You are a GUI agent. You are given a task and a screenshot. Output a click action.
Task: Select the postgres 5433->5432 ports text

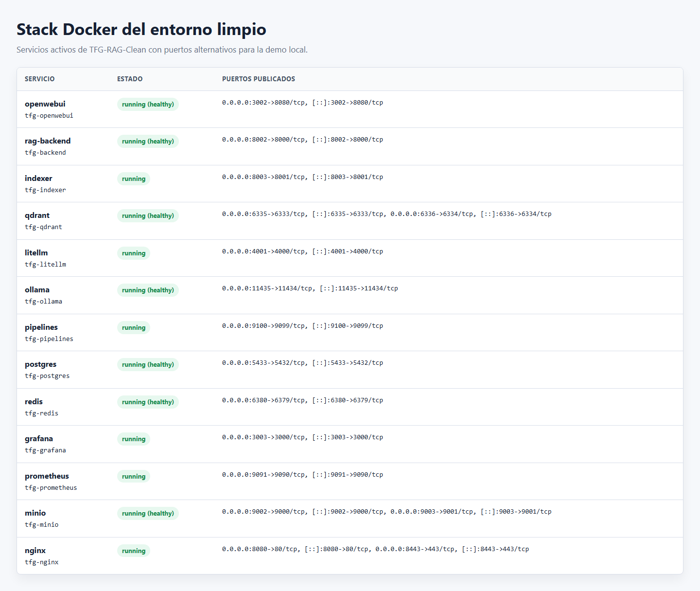pyautogui.click(x=302, y=363)
